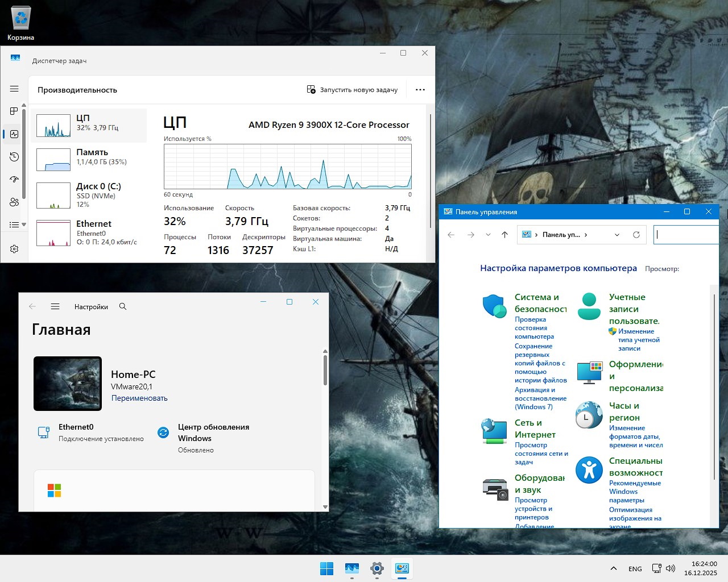This screenshot has width=728, height=582.
Task: Click the Переименовать link under Home-PC
Action: click(139, 398)
